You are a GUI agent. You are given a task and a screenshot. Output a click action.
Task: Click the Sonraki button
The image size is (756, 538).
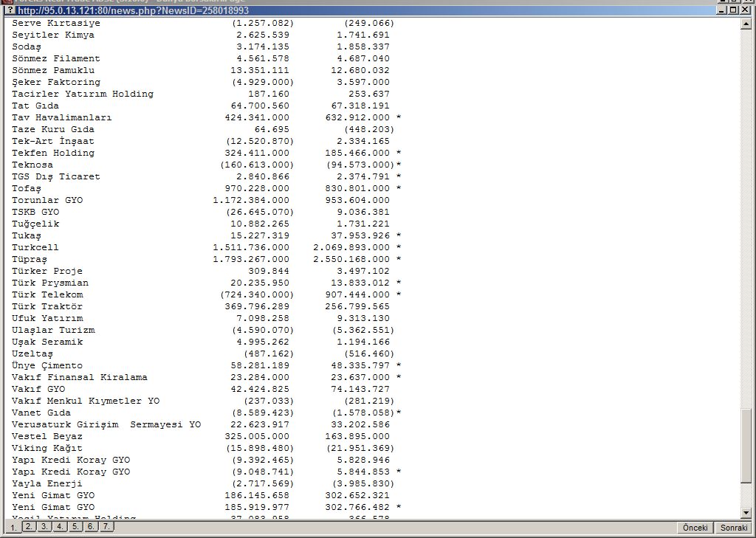coord(734,528)
